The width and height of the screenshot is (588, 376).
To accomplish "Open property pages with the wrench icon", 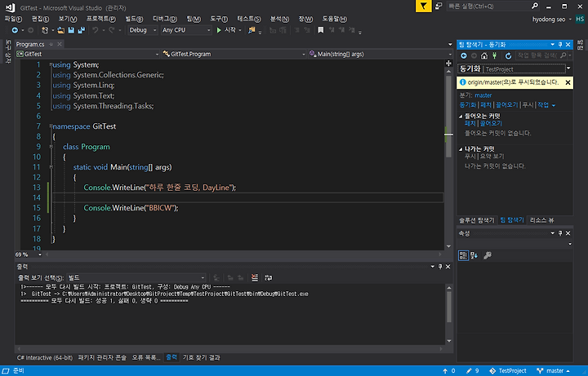I will tap(488, 255).
